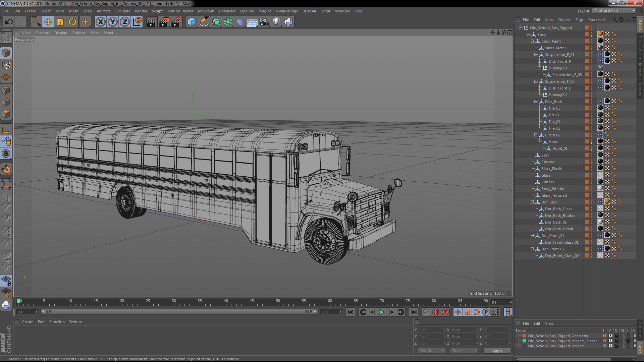Select Texture mode icon in left sidebar
Screen dimensions: 644x362
click(x=6, y=65)
